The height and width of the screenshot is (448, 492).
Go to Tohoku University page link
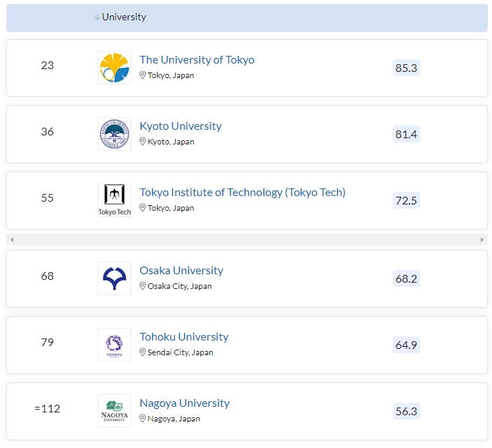184,337
